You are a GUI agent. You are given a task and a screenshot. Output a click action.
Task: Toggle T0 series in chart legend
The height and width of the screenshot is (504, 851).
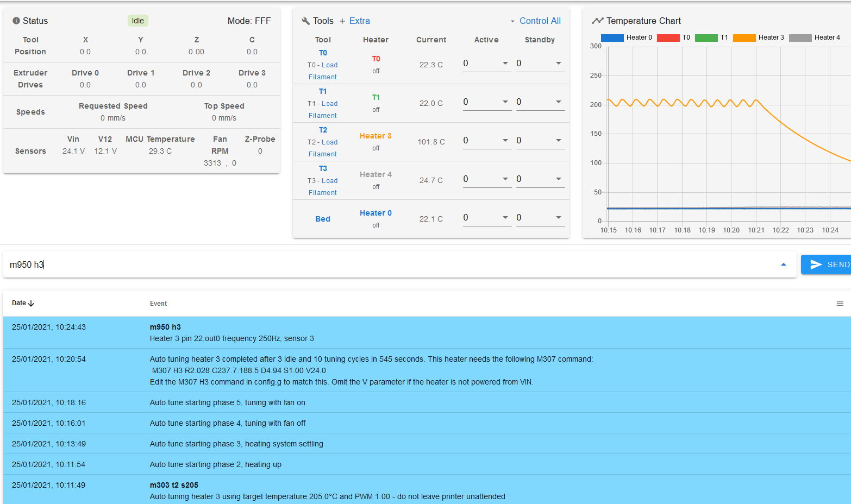pos(674,37)
